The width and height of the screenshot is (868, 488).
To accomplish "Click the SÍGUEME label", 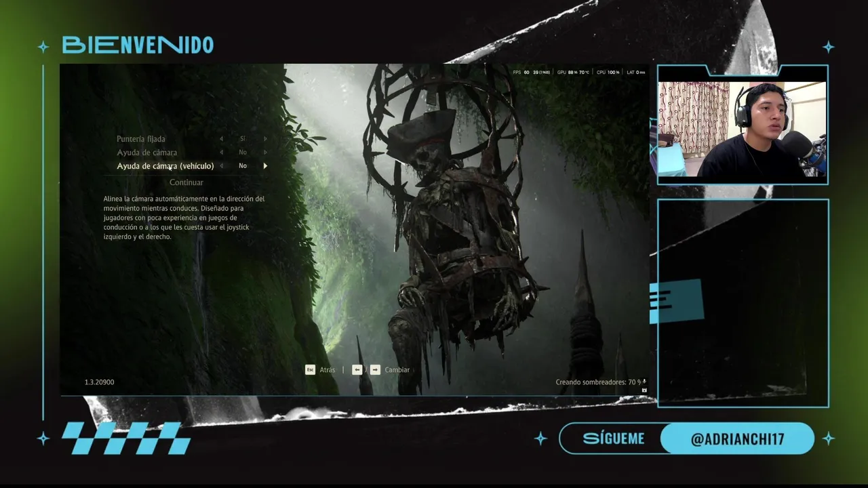I will pyautogui.click(x=614, y=439).
